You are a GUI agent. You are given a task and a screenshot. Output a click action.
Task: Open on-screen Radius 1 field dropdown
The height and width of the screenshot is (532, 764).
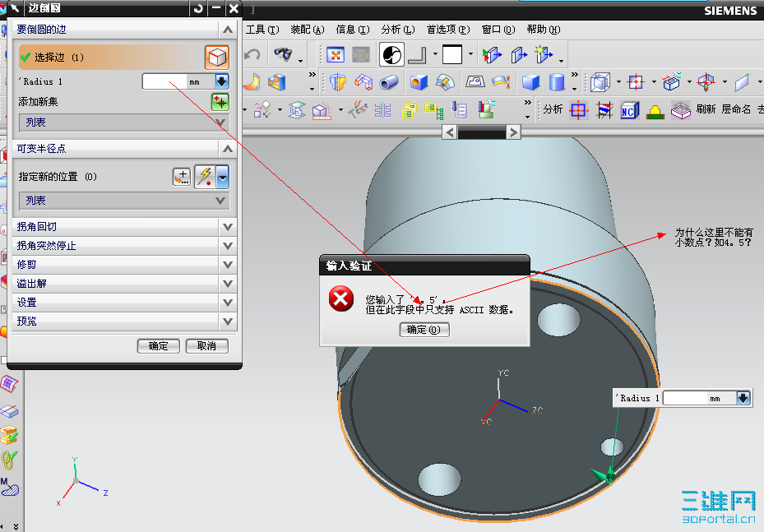point(743,398)
